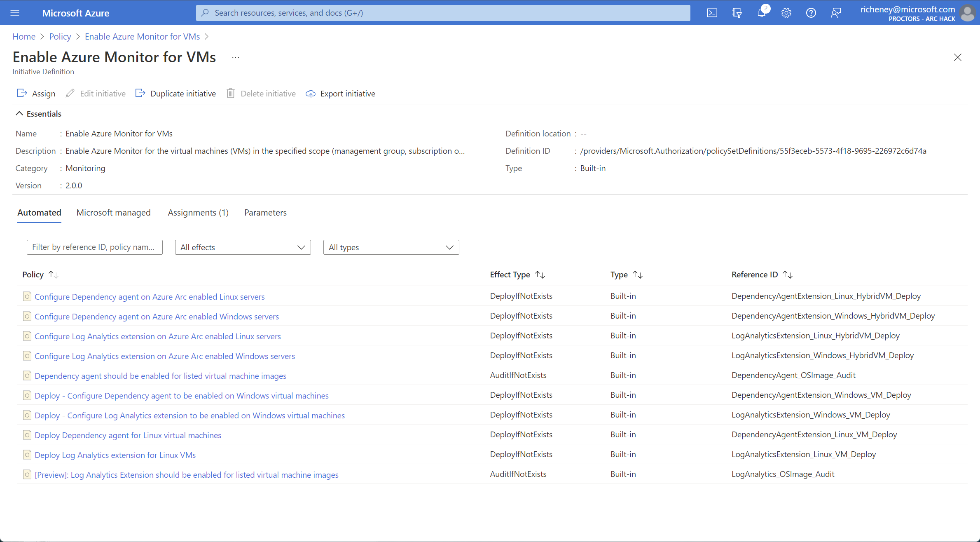Click the filter by reference ID field
This screenshot has width=980, height=542.
94,247
